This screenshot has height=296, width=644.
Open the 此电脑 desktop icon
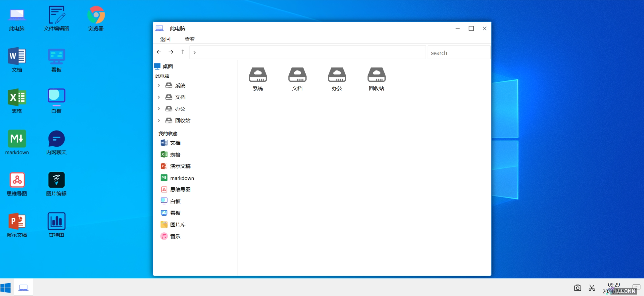17,19
